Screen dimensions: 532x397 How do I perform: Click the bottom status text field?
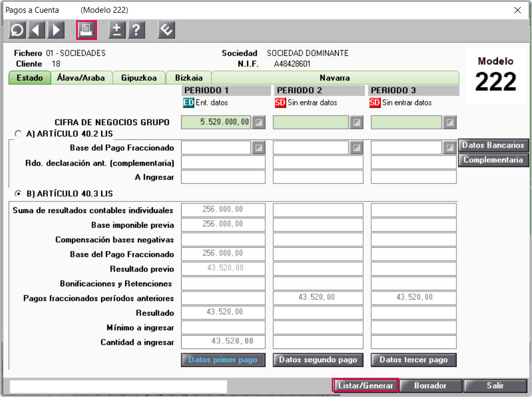coord(118,386)
